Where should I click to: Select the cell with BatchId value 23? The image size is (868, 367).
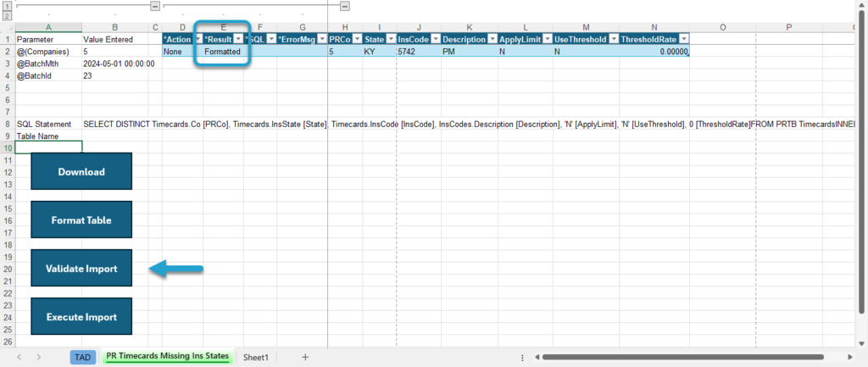point(115,75)
